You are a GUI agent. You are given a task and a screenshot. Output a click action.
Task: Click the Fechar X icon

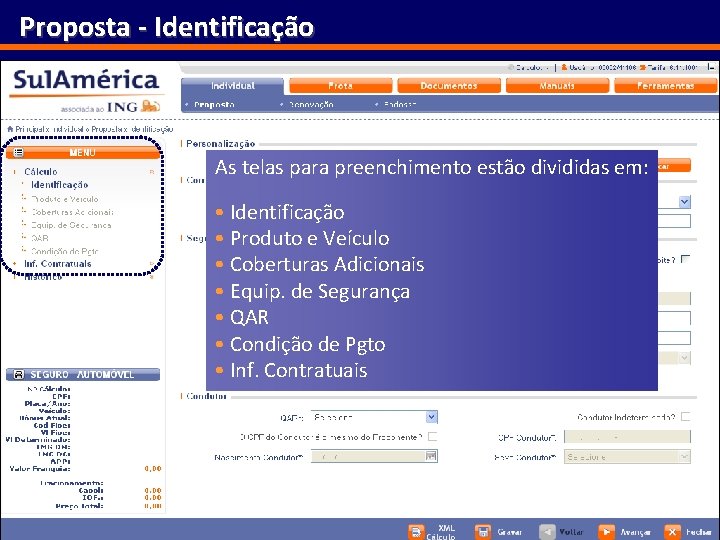(673, 532)
